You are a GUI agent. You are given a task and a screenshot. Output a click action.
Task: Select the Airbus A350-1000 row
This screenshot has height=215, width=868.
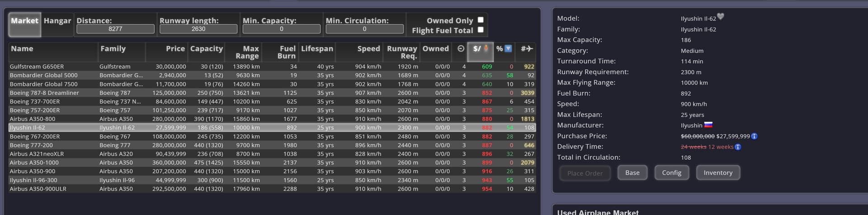coord(272,162)
